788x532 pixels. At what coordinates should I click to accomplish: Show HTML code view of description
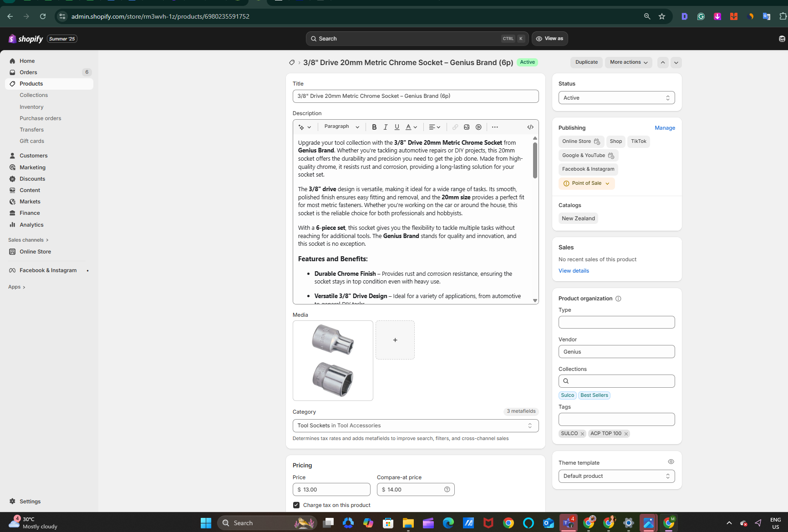tap(530, 127)
